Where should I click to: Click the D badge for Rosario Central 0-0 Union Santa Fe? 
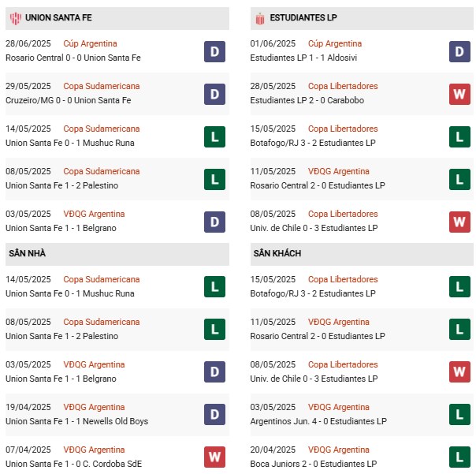point(214,52)
